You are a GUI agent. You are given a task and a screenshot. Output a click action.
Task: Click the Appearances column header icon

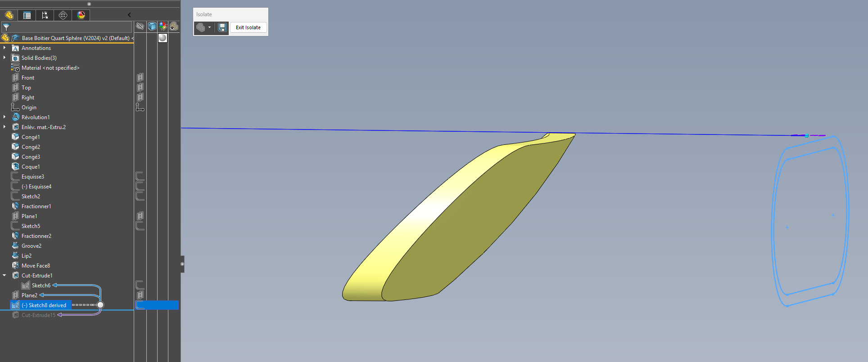pos(163,27)
